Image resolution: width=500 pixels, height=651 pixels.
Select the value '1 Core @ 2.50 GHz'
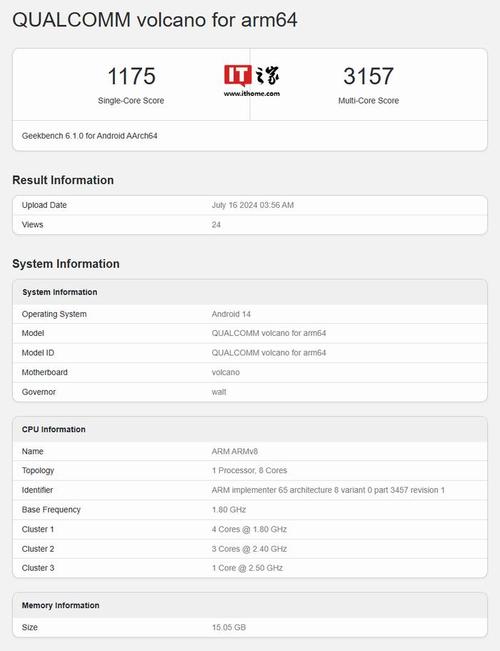tap(247, 568)
